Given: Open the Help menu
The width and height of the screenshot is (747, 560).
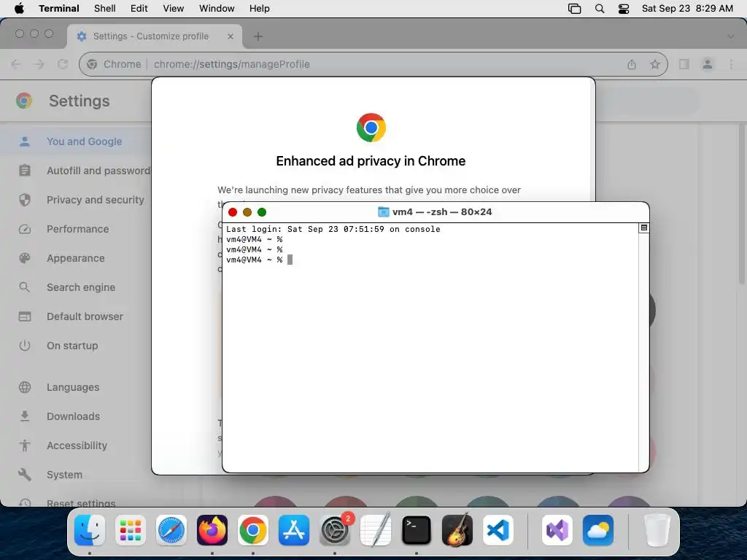Looking at the screenshot, I should click(x=260, y=9).
